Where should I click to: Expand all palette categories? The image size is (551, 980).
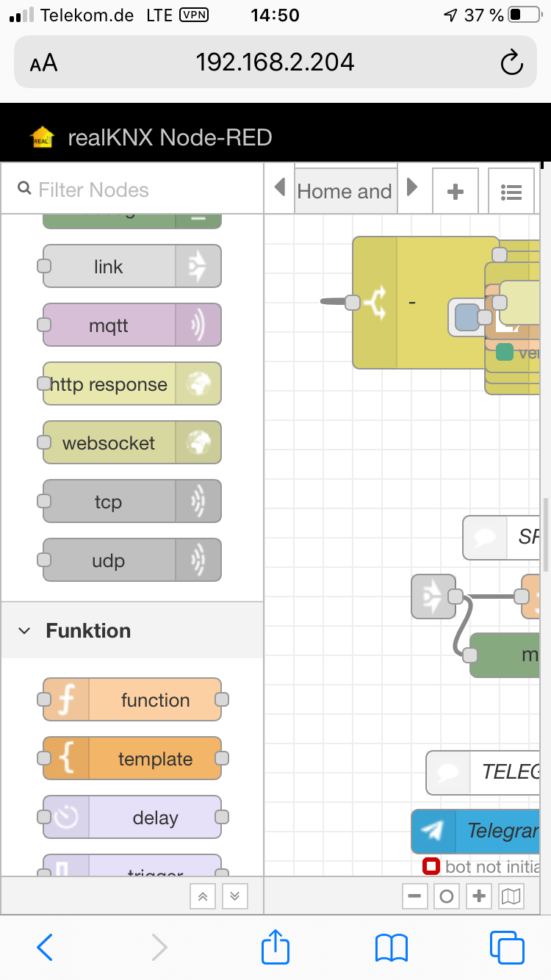point(234,896)
